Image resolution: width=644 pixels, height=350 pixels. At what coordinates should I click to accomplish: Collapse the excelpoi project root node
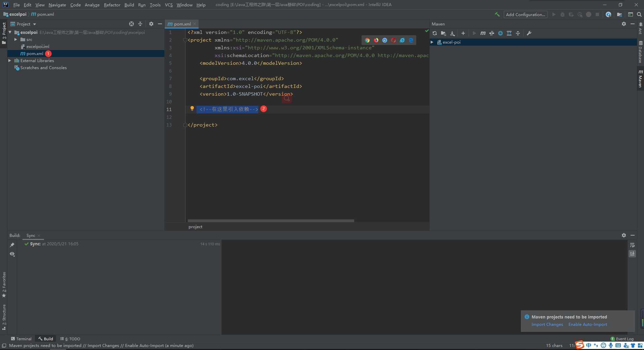point(10,32)
